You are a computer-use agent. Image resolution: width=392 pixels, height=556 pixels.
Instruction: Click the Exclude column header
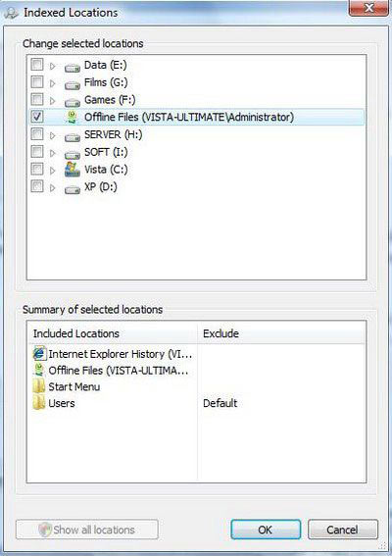pyautogui.click(x=280, y=333)
